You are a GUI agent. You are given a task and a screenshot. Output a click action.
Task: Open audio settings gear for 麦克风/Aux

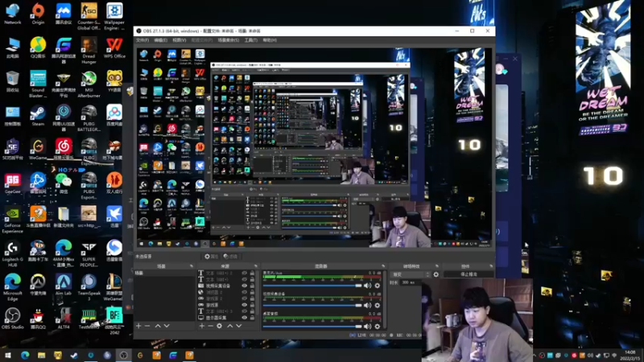click(x=378, y=286)
